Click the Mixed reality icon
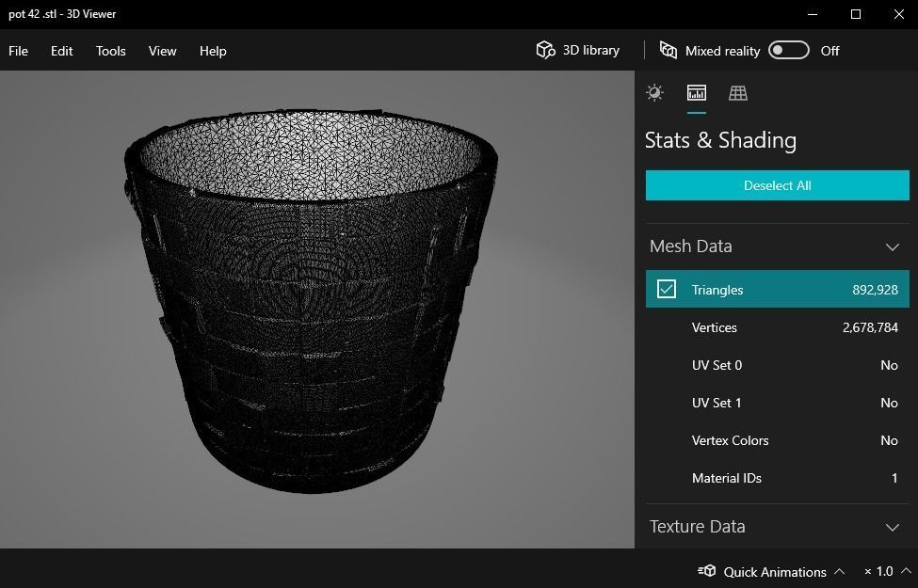This screenshot has width=918, height=588. pos(668,51)
